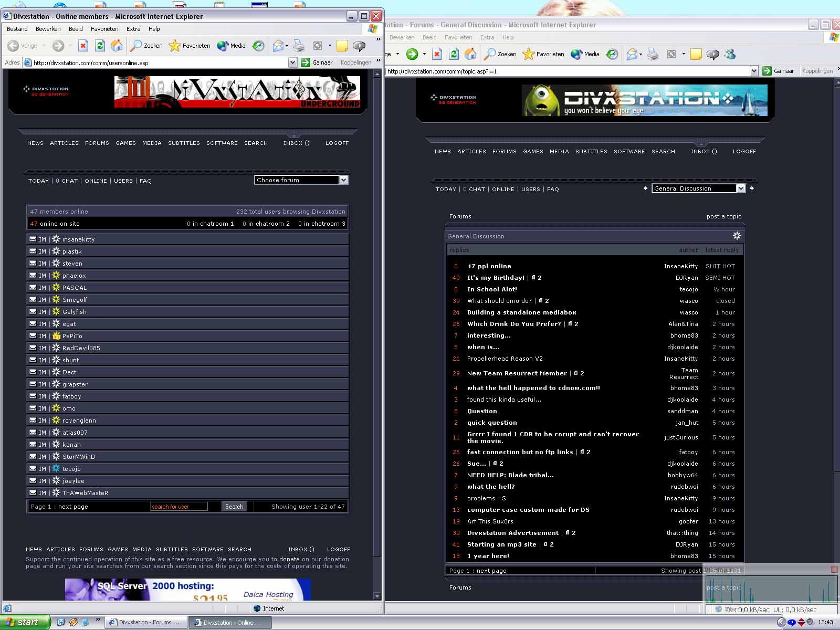Click the Refresh icon in left browser toolbar
Image resolution: width=840 pixels, height=630 pixels.
(100, 46)
